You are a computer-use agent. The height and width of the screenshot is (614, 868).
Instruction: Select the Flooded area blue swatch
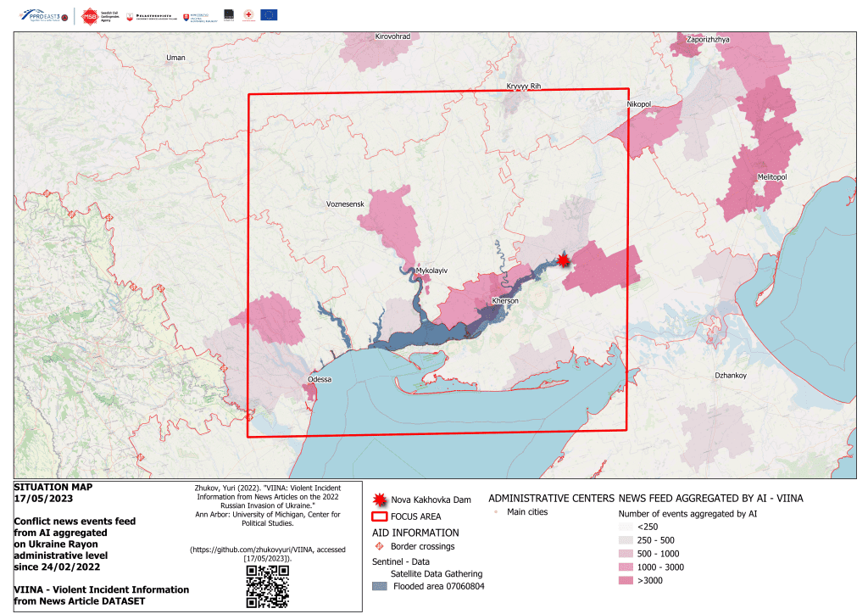tap(381, 584)
